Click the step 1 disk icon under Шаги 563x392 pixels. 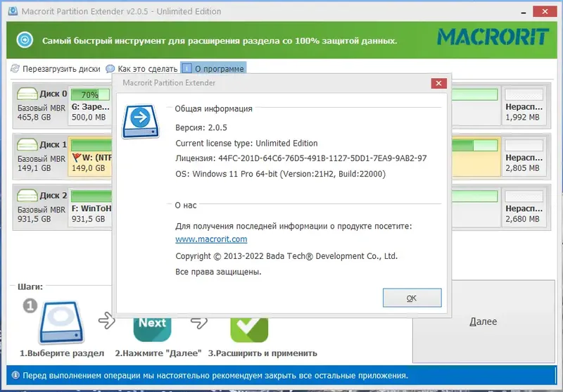point(61,322)
